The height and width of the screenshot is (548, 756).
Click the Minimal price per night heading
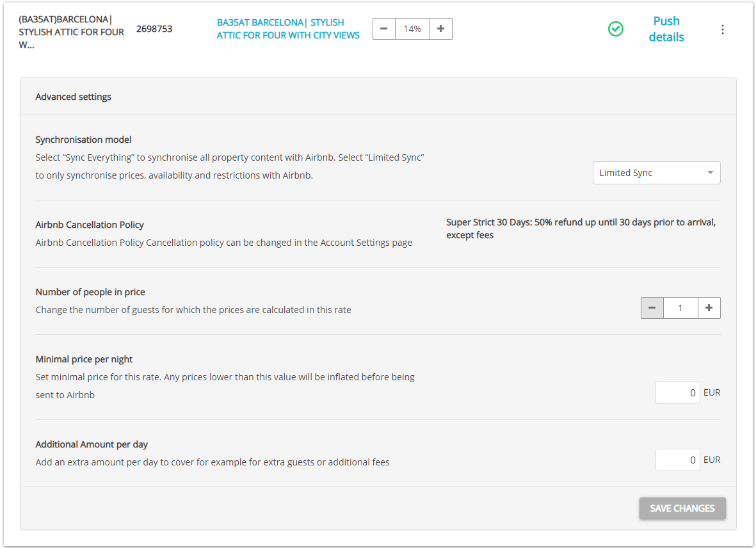point(84,360)
